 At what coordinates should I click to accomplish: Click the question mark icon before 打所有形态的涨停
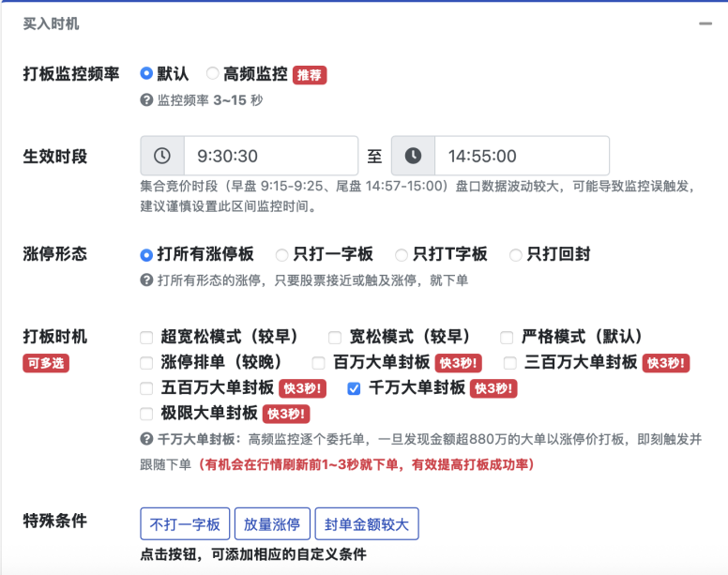146,280
